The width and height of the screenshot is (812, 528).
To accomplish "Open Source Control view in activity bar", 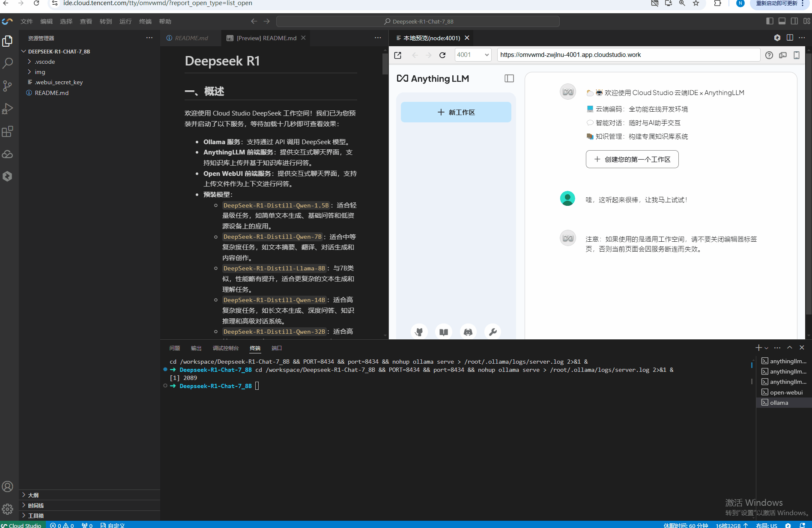I will [8, 86].
